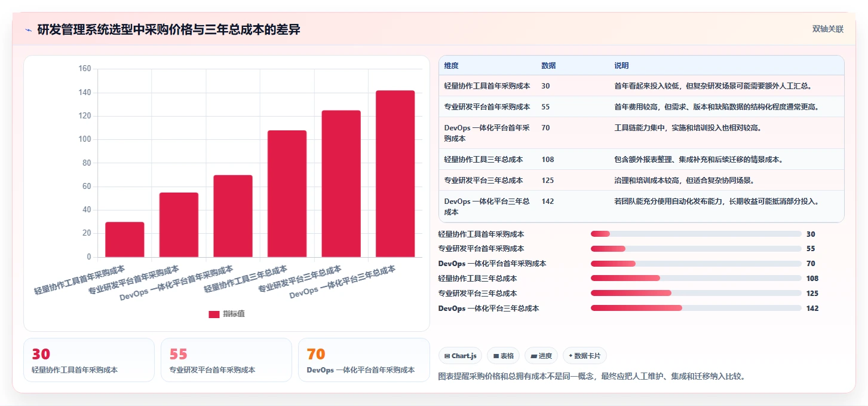
Task: Click the 数据 table column header
Action: 549,66
